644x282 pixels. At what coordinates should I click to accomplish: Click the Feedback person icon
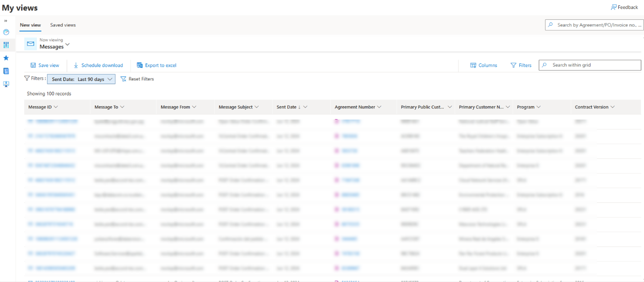pos(613,7)
